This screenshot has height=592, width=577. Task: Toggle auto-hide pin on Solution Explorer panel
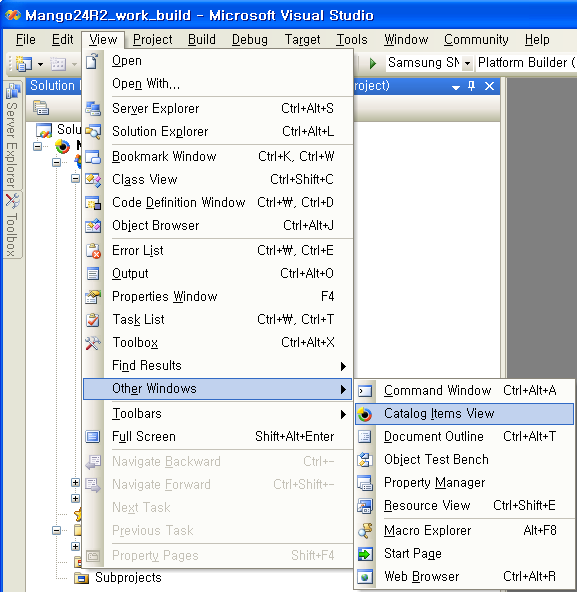pos(471,86)
